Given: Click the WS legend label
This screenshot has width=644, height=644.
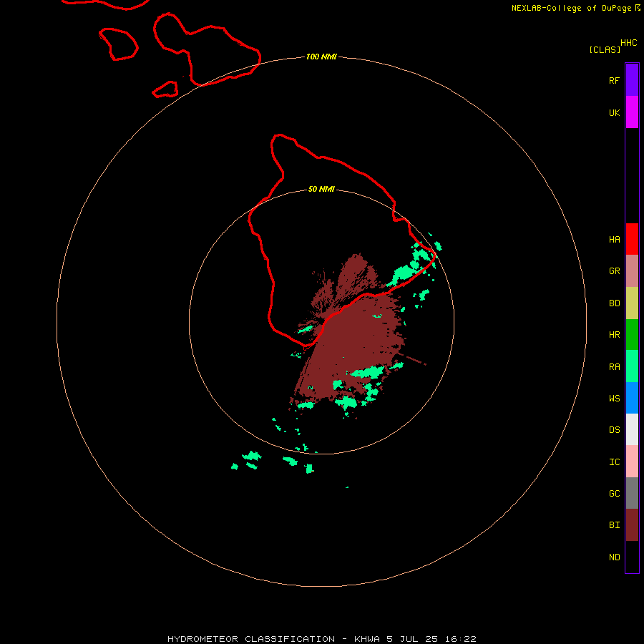Looking at the screenshot, I should [x=614, y=399].
